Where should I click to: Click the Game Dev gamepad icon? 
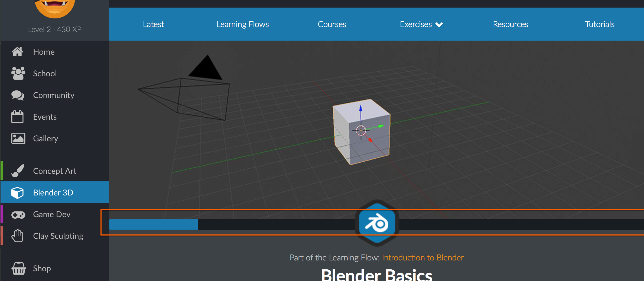(18, 215)
